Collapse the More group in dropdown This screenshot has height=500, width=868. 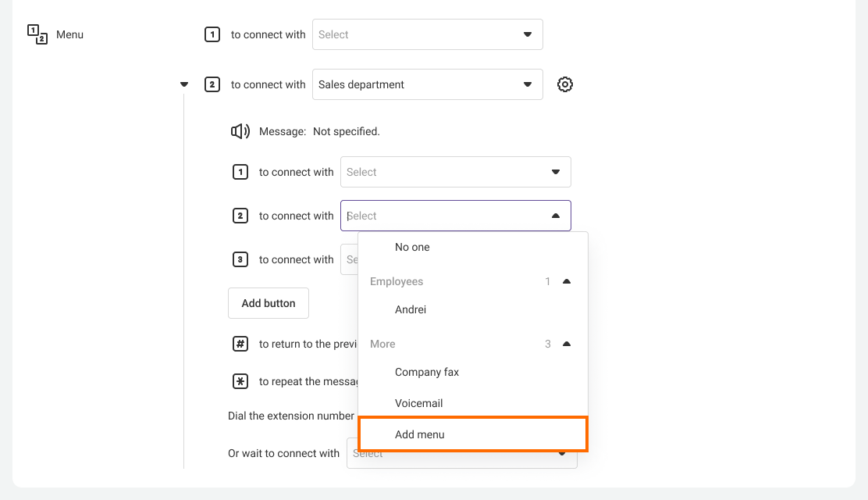pos(567,344)
